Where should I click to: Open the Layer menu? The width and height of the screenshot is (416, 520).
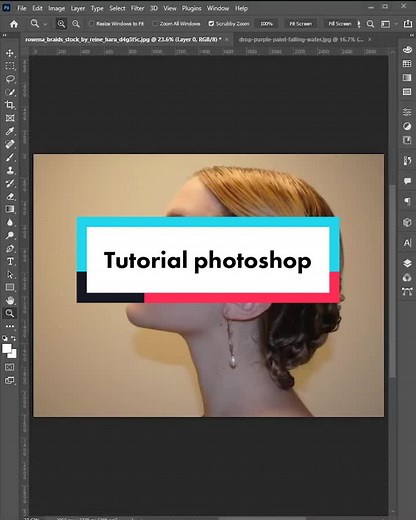coord(78,8)
